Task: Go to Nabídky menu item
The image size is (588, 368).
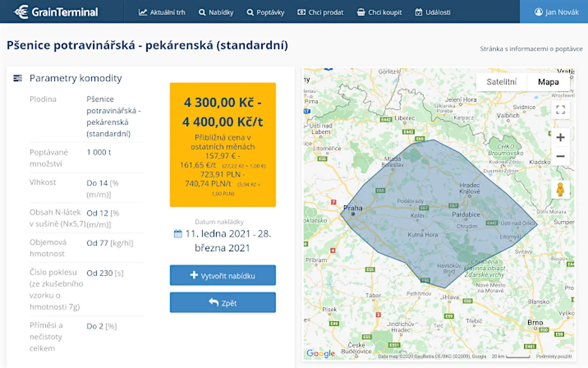Action: (x=215, y=12)
